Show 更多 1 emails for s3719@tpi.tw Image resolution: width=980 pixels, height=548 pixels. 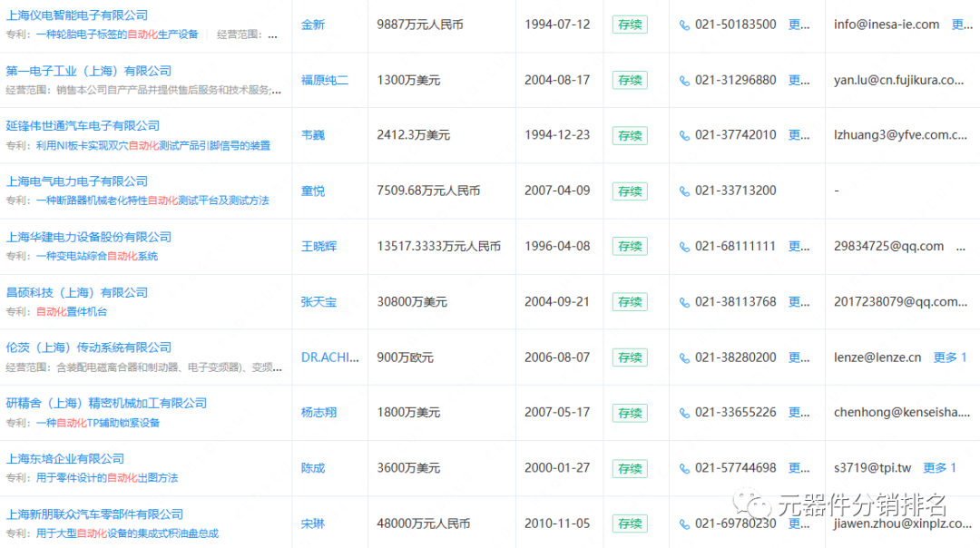point(939,468)
